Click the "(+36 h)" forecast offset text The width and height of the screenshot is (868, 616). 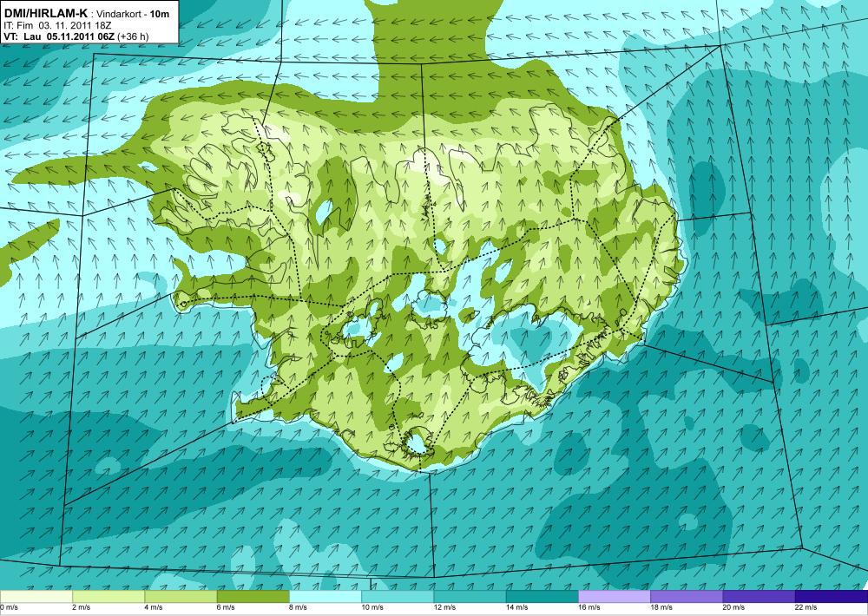click(133, 36)
